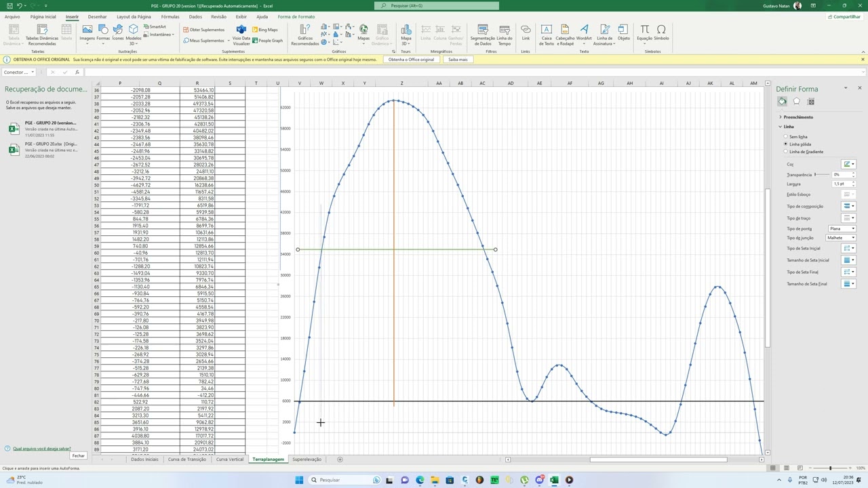
Task: Open recovered file PGE - GRUPO 20.xlsx [Original]
Action: [x=43, y=149]
